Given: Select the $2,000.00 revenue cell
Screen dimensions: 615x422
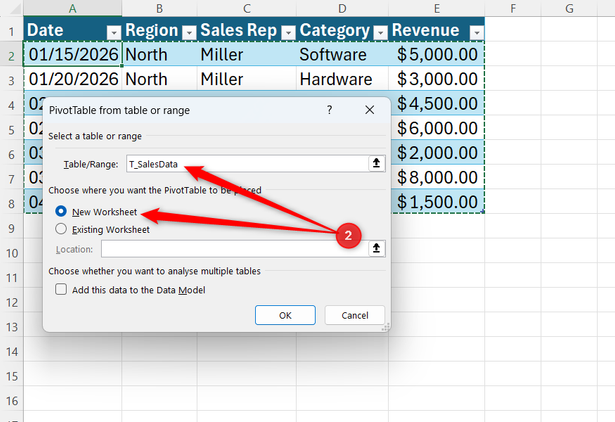Looking at the screenshot, I should click(x=437, y=153).
